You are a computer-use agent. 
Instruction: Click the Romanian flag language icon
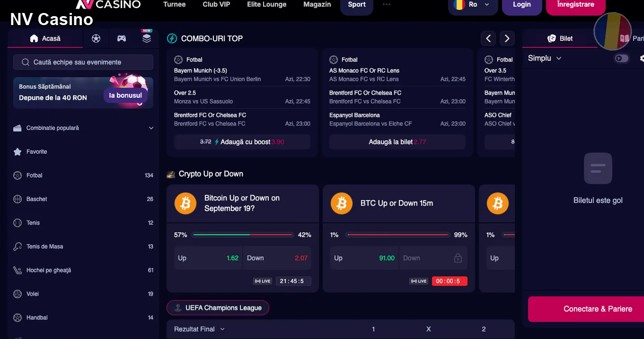click(459, 4)
